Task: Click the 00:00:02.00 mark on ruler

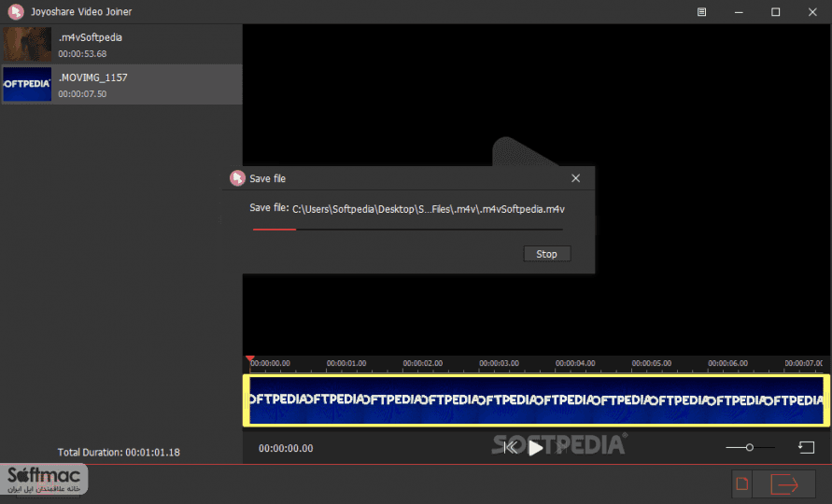Action: [422, 363]
